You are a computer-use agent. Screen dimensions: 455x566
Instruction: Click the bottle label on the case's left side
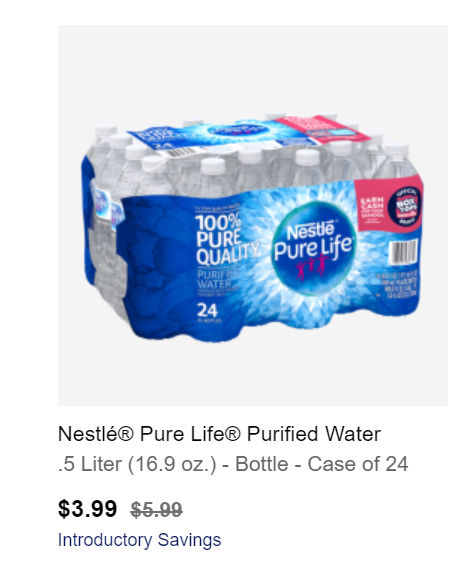(x=101, y=202)
